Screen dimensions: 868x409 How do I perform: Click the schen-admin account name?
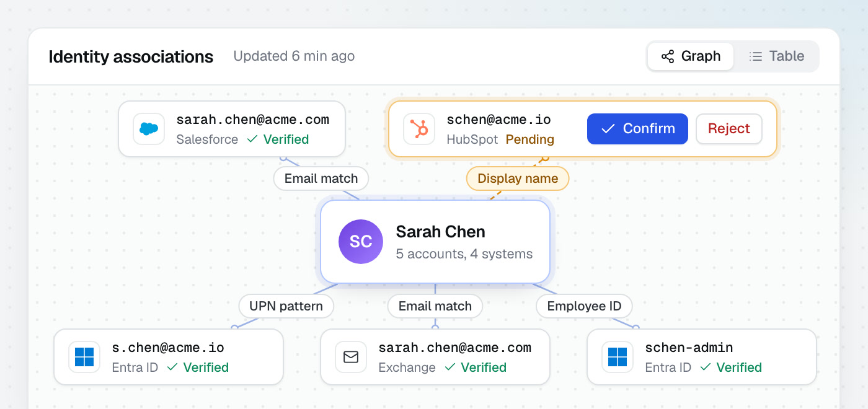pyautogui.click(x=689, y=348)
